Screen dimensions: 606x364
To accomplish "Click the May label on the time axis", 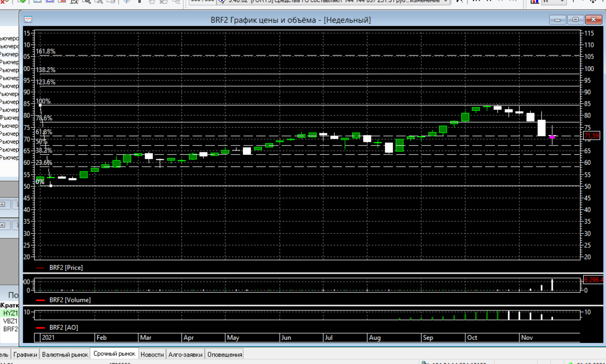I will [x=233, y=337].
